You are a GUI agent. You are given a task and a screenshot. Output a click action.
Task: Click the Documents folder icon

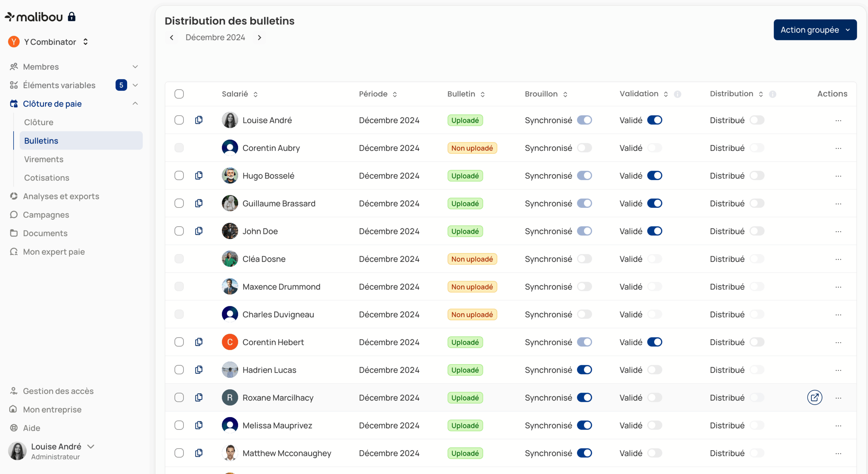click(14, 233)
